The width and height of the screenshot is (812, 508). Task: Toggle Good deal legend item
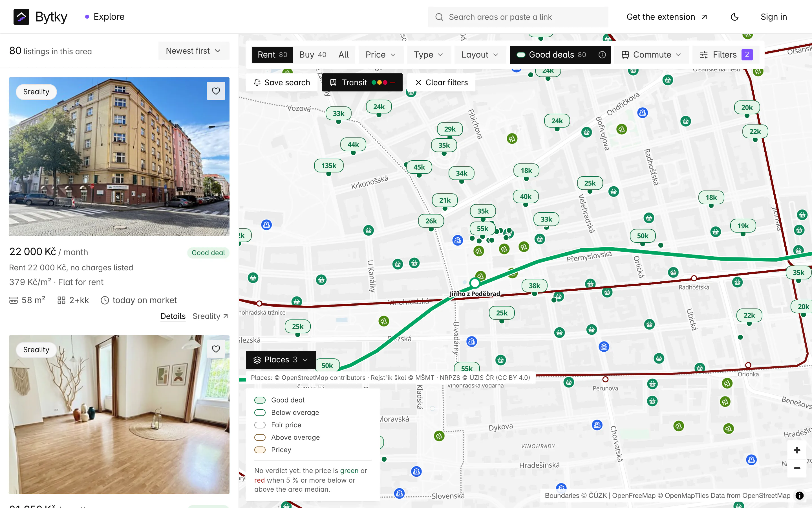pyautogui.click(x=279, y=400)
